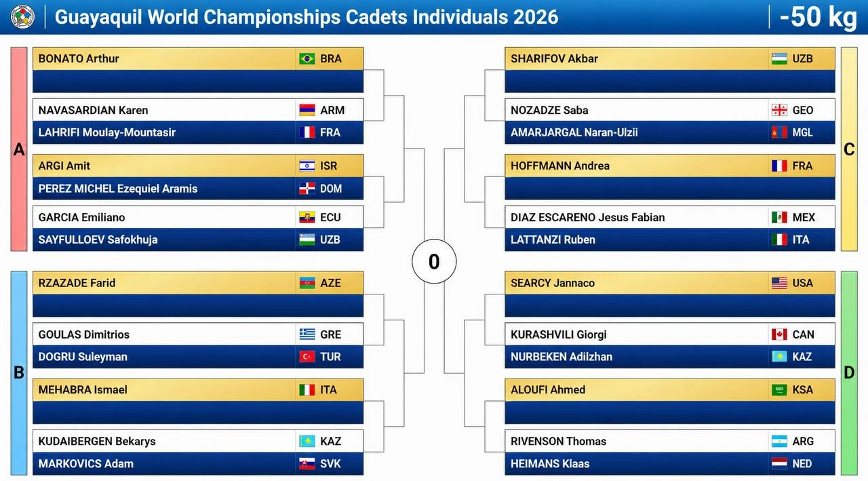The image size is (868, 481).
Task: Open athlete RZAZADE Farid entry
Action: [x=198, y=283]
